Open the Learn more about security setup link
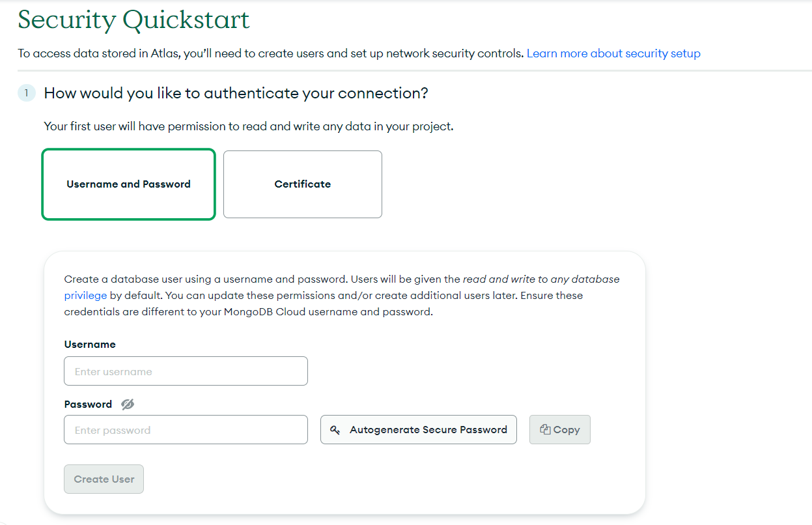812x525 pixels. click(613, 53)
